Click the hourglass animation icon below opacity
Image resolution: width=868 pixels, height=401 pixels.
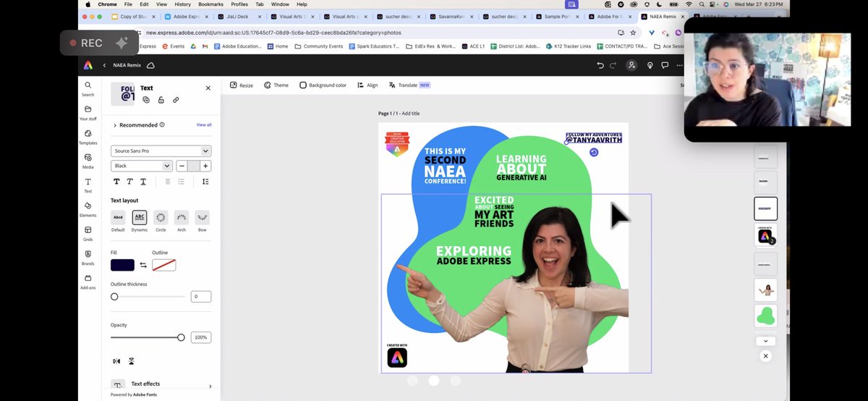tap(132, 360)
